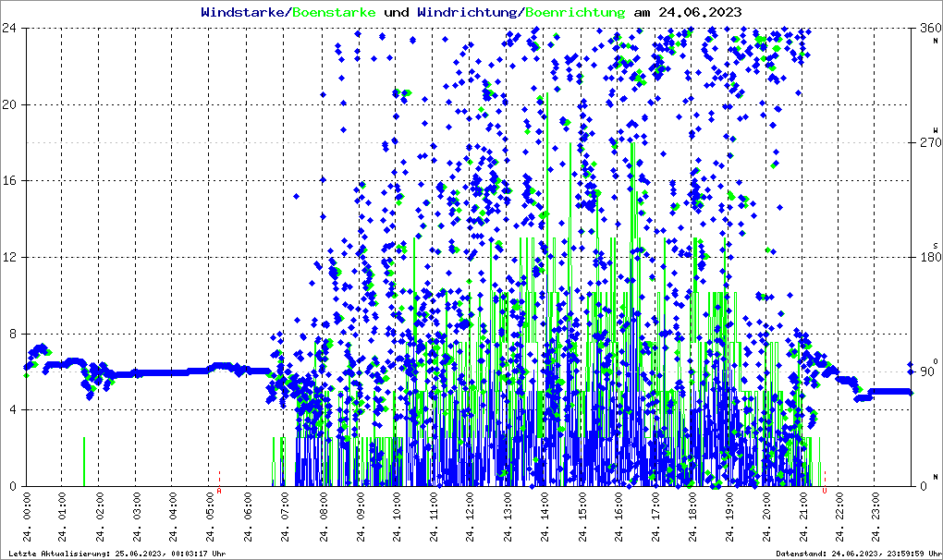943x560 pixels.
Task: Click the red sunrise marker 'A' on the time axis
Action: [219, 492]
